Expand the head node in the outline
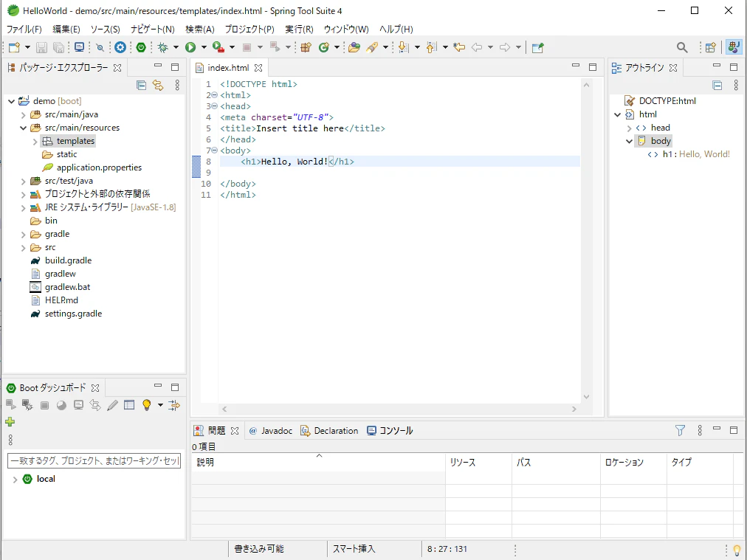This screenshot has width=747, height=560. tap(629, 128)
